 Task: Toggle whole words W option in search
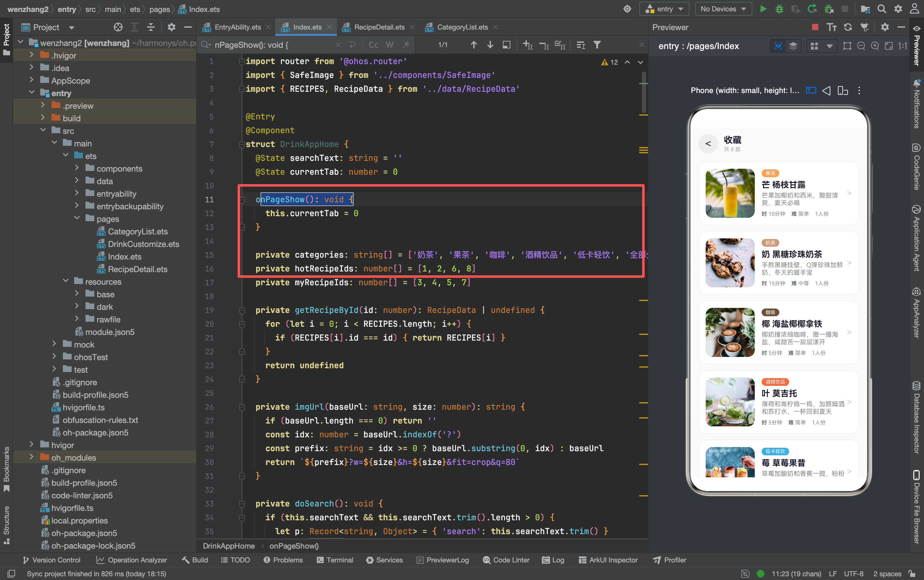(389, 45)
